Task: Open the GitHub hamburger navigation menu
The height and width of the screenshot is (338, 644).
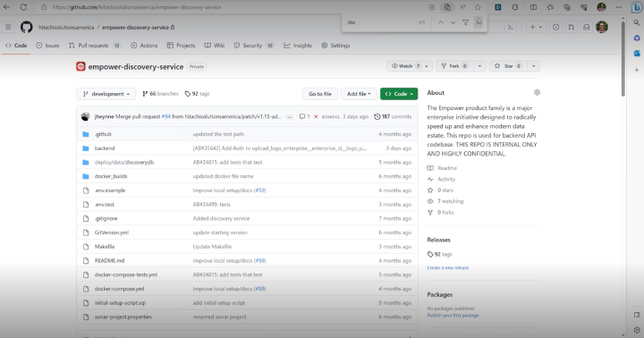Action: point(8,27)
